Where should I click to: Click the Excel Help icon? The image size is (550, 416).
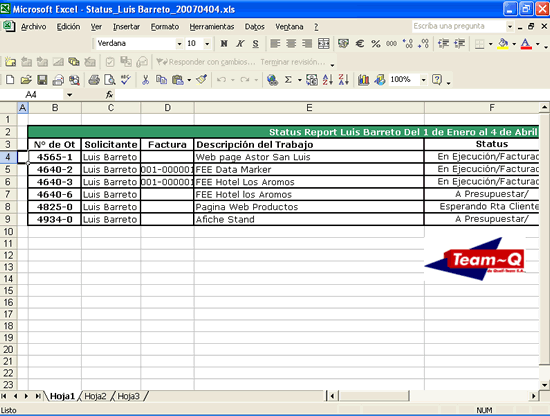(x=437, y=80)
